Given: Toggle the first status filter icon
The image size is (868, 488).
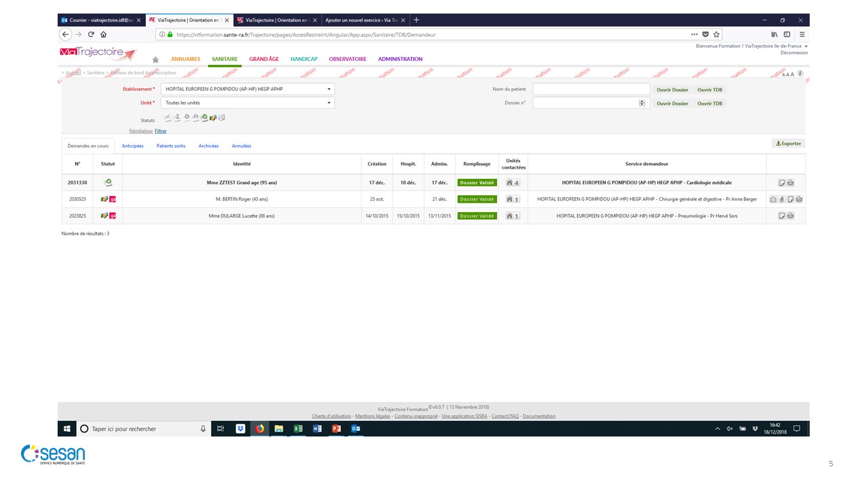Looking at the screenshot, I should click(167, 118).
